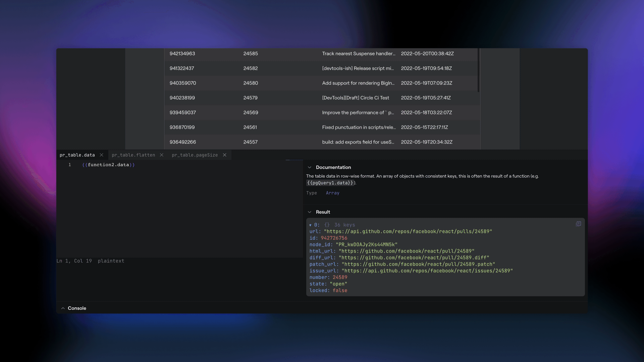Click the plaintext language indicator
This screenshot has height=362, width=644.
(x=111, y=261)
